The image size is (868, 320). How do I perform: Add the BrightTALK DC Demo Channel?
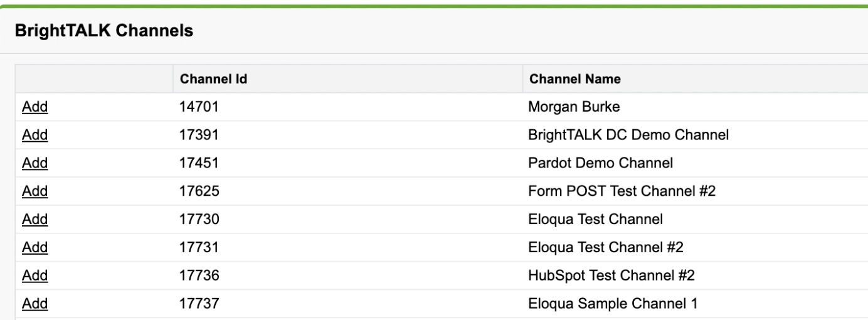click(x=35, y=135)
